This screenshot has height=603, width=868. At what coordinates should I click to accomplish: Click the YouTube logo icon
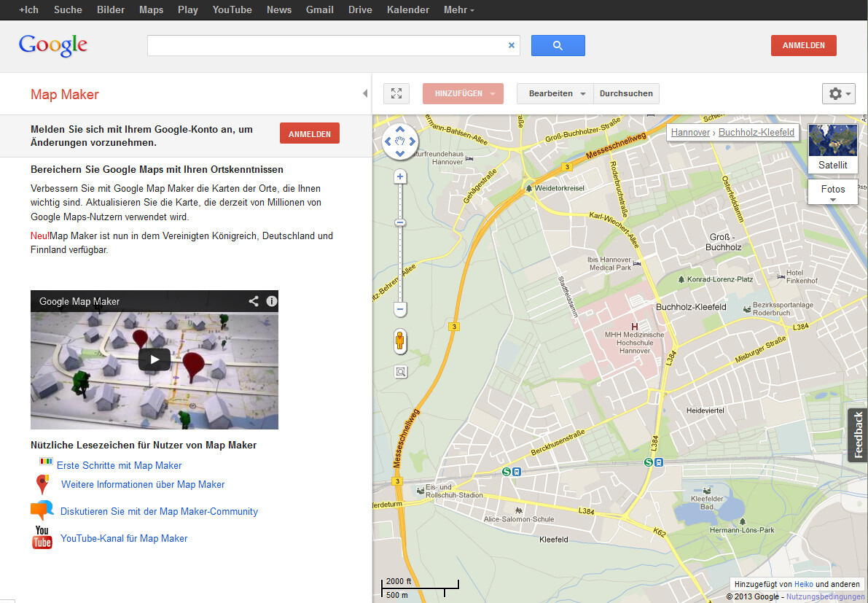pos(42,537)
